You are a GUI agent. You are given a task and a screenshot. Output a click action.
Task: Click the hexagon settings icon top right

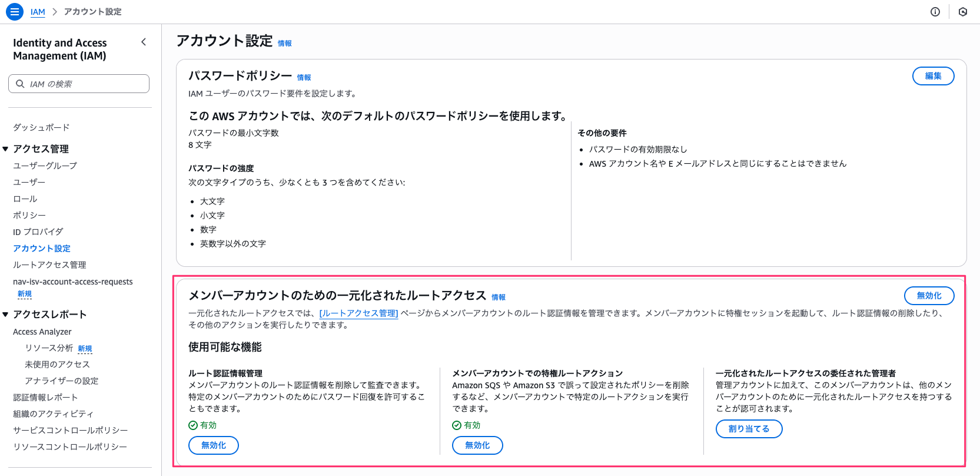coord(963,12)
